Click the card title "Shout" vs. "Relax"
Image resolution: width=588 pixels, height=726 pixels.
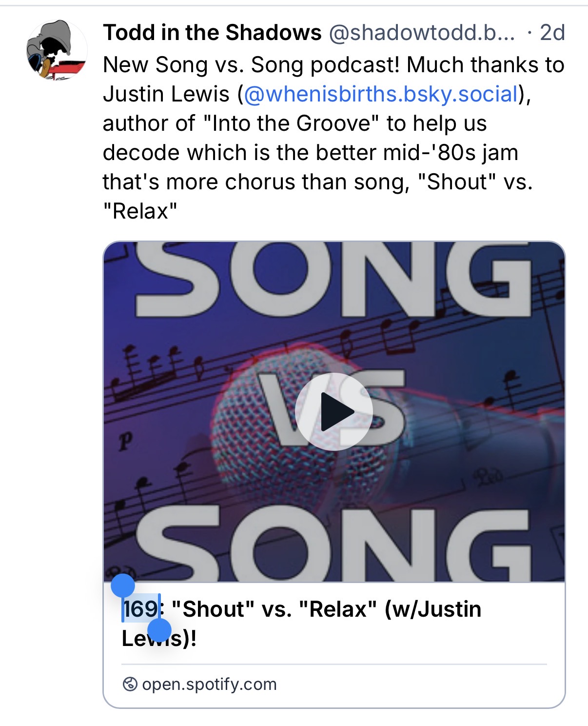[x=274, y=609]
